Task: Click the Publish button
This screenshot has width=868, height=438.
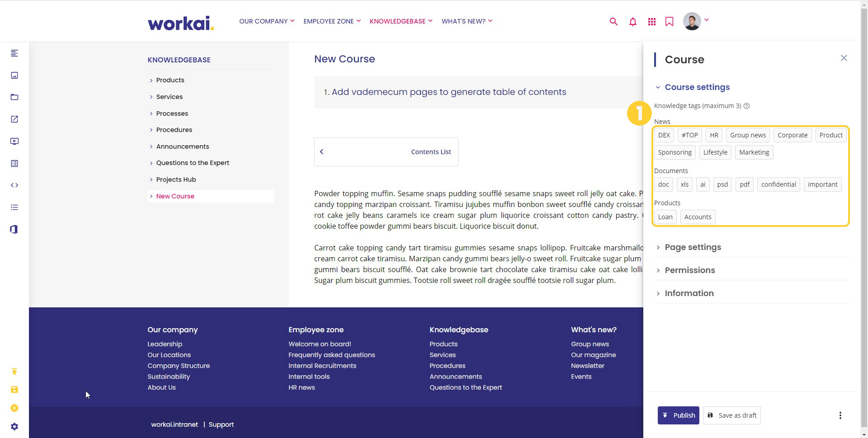Action: tap(678, 415)
